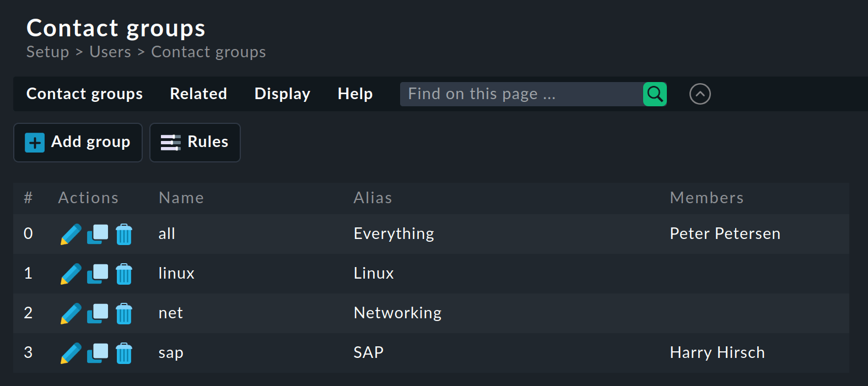Click the 'Name' column header
The width and height of the screenshot is (868, 386).
coord(181,198)
